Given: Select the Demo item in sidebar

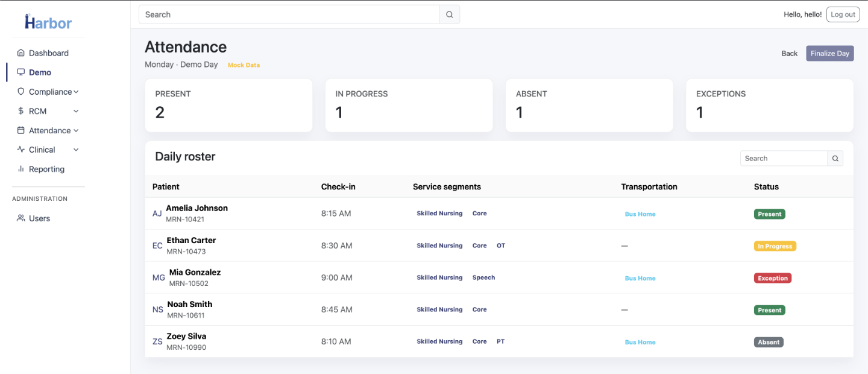Looking at the screenshot, I should tap(39, 72).
